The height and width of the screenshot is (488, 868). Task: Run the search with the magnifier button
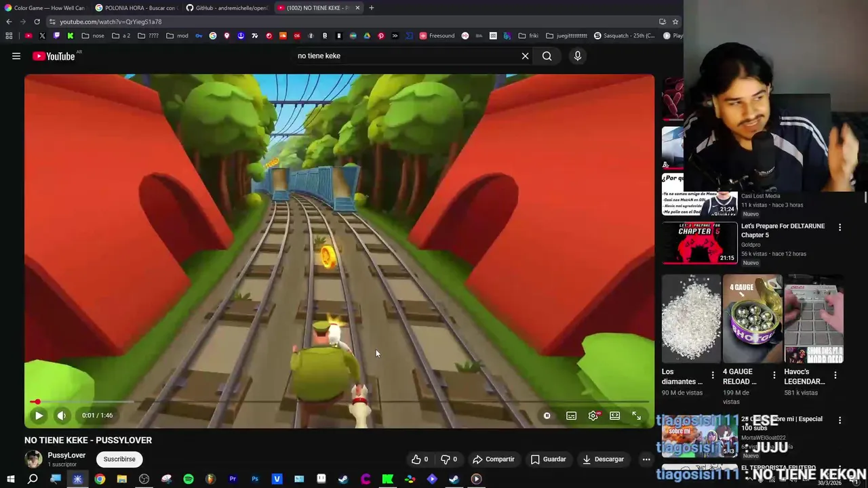tap(547, 56)
